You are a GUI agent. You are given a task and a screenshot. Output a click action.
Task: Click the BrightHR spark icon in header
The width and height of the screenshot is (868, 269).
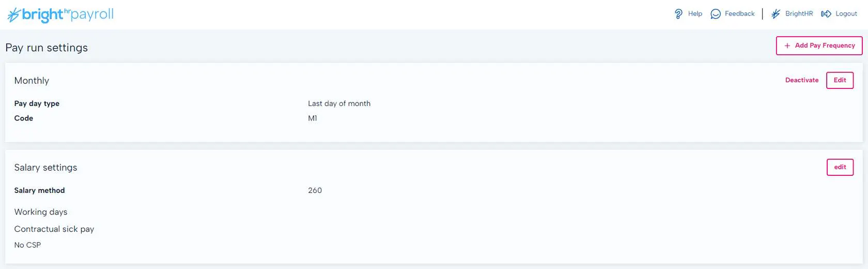(776, 14)
